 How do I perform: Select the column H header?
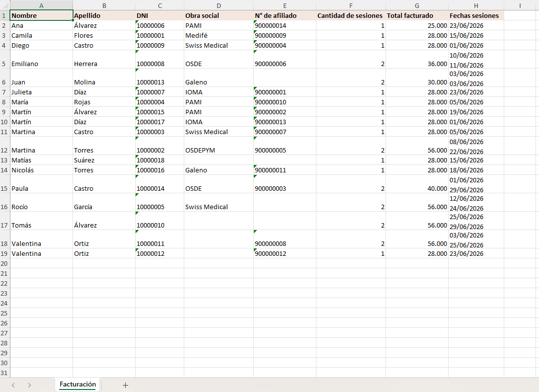[476, 5]
